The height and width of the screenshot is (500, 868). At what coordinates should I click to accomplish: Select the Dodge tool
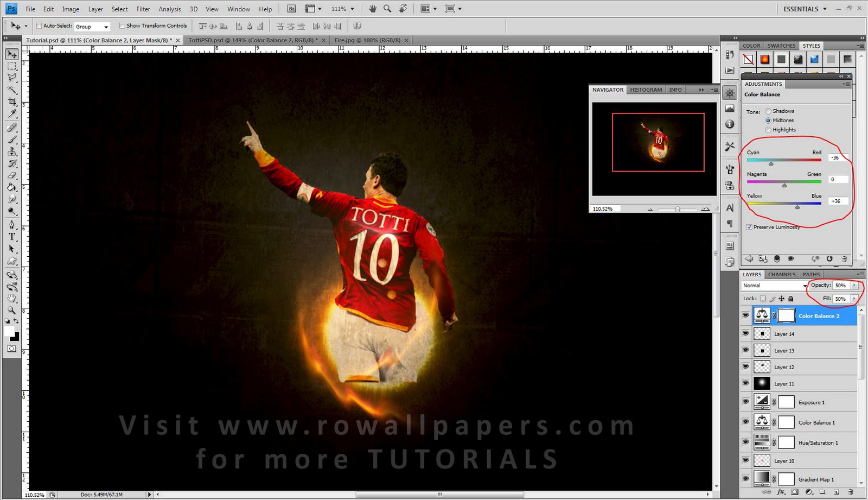12,211
